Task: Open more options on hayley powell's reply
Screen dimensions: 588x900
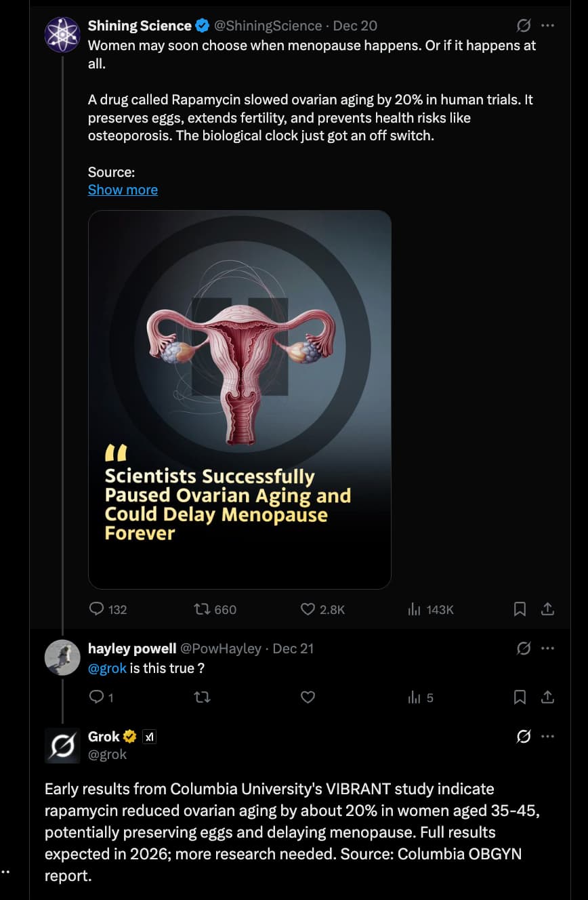Action: pyautogui.click(x=548, y=649)
